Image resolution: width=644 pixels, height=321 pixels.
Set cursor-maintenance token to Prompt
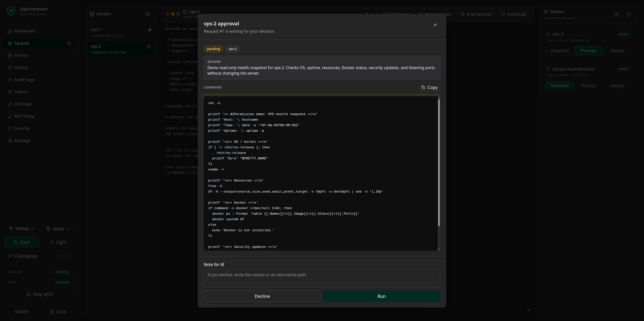(588, 85)
